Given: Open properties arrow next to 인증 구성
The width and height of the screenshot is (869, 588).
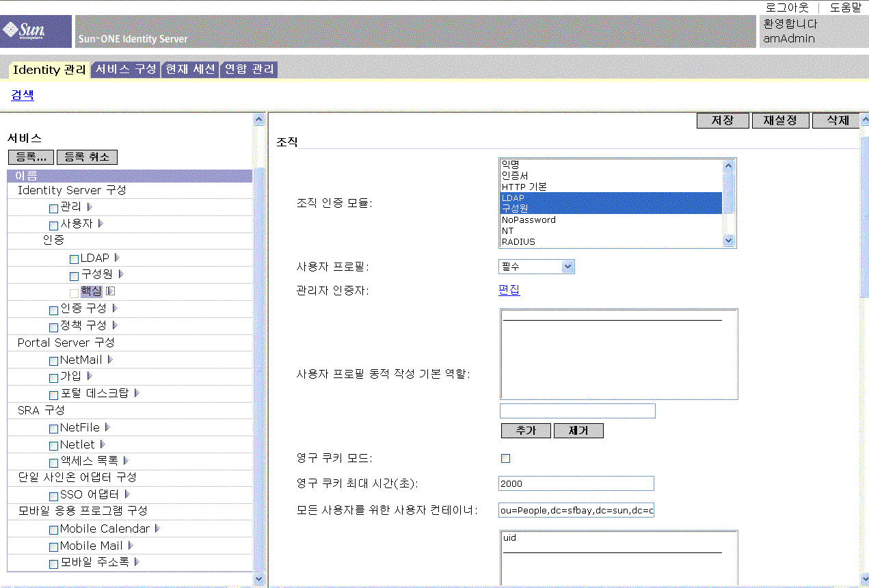Looking at the screenshot, I should (x=114, y=308).
